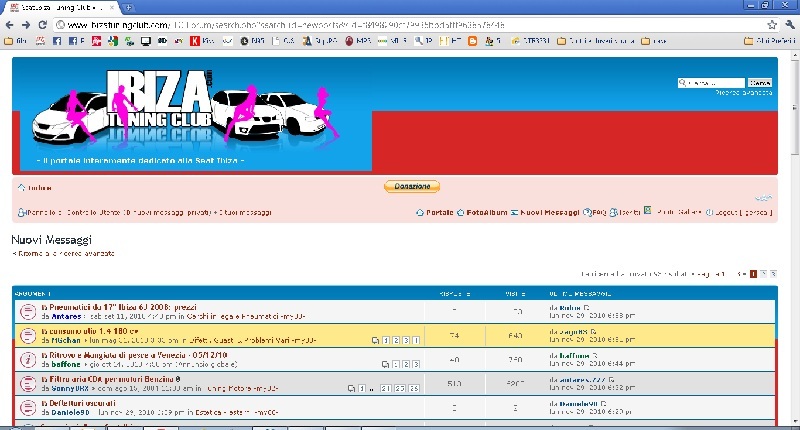Screen dimensions: 800x430
Task: Open the forum Indice home link
Action: tap(35, 188)
